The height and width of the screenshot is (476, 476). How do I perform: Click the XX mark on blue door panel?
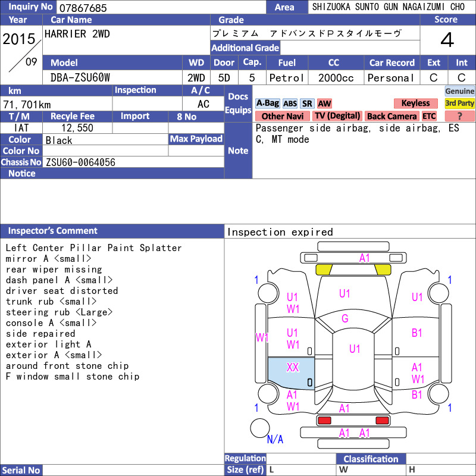pos(293,368)
